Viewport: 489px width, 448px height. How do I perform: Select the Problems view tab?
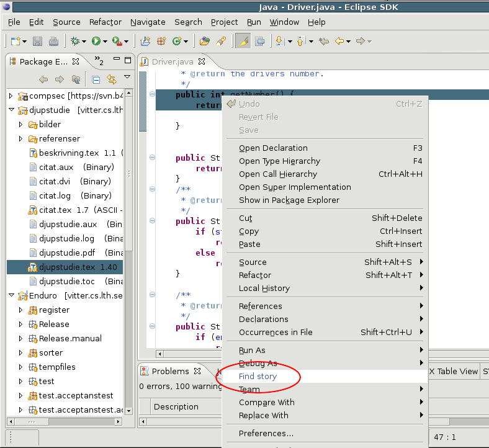tap(170, 371)
